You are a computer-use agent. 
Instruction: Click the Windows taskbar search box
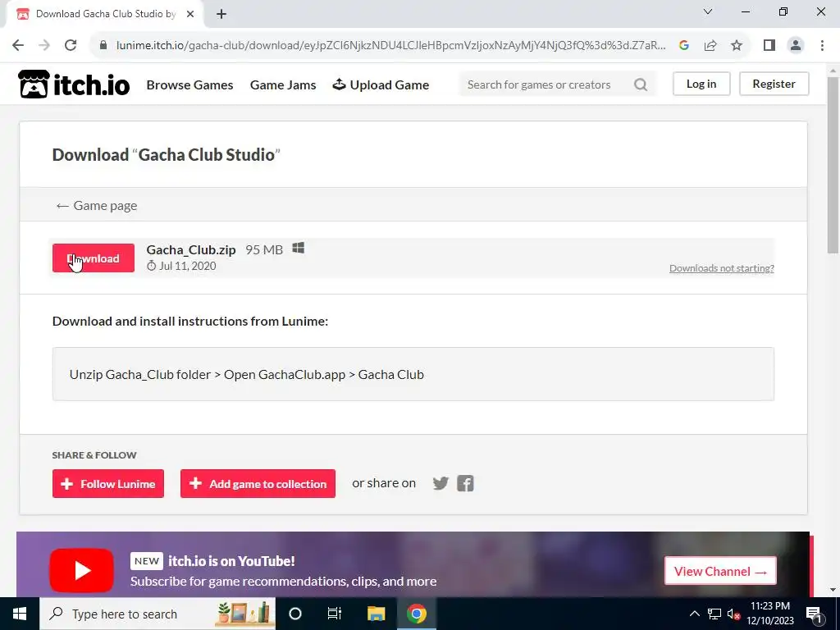click(x=157, y=614)
